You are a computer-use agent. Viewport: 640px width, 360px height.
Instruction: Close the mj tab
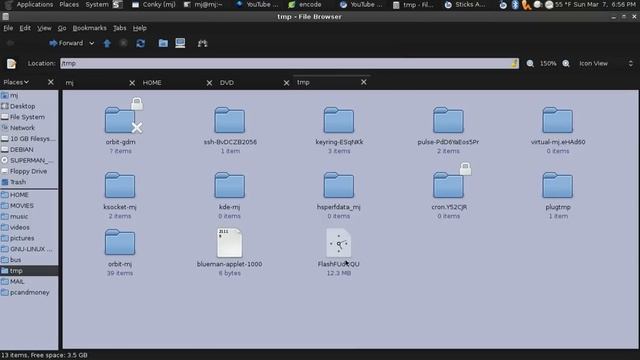tap(132, 83)
